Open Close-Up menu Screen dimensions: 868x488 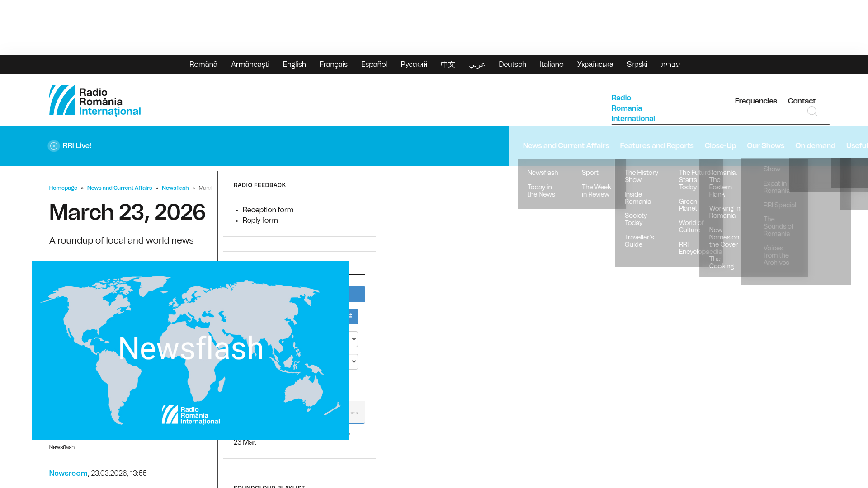pos(720,145)
